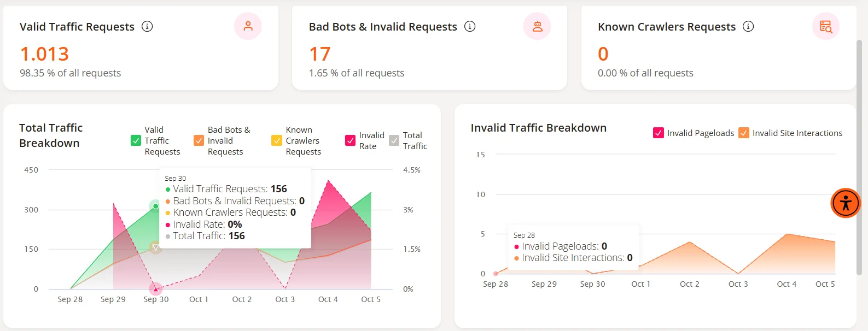This screenshot has height=331, width=868.
Task: Click the 4.5% right axis label
Action: point(412,170)
